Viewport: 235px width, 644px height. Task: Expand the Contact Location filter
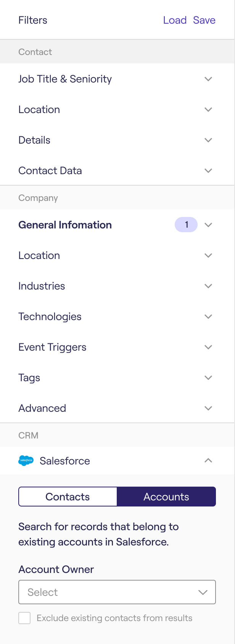click(x=117, y=110)
